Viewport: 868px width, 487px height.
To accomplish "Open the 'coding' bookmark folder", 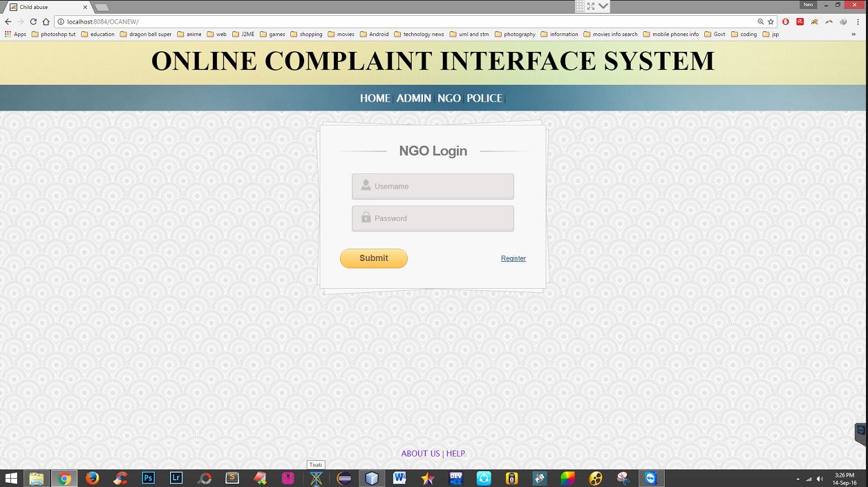I will [x=744, y=34].
